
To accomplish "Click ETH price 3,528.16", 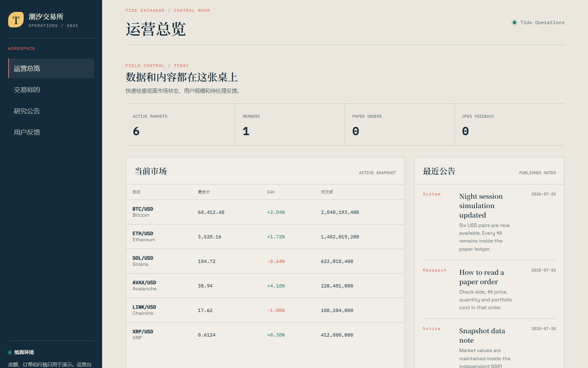I will [209, 237].
